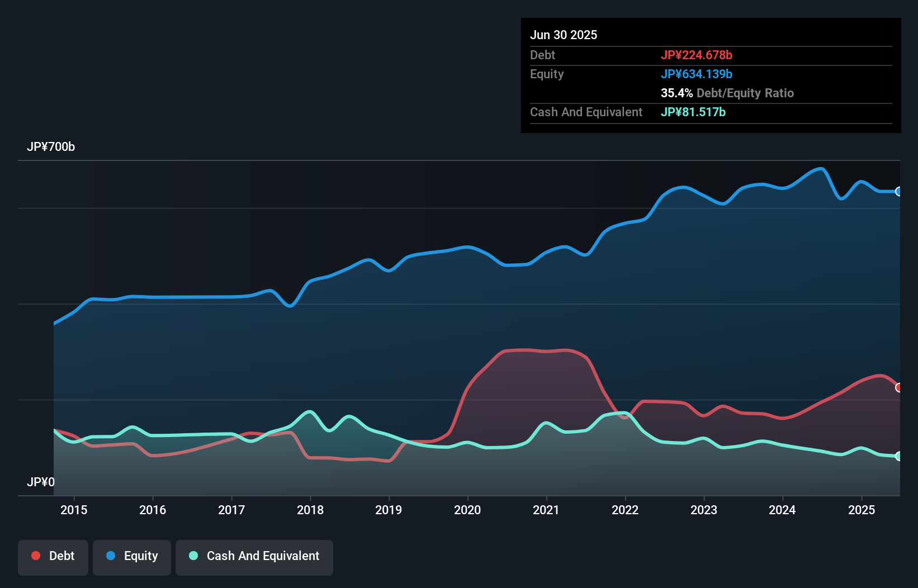The image size is (918, 588).
Task: Select the Cash line endpoint marker
Action: click(x=900, y=457)
